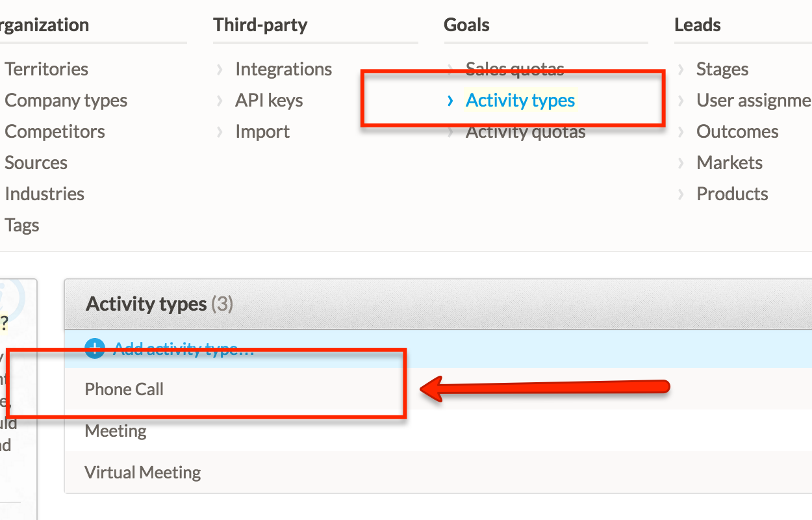
Task: Go to Company types settings
Action: [x=66, y=101]
